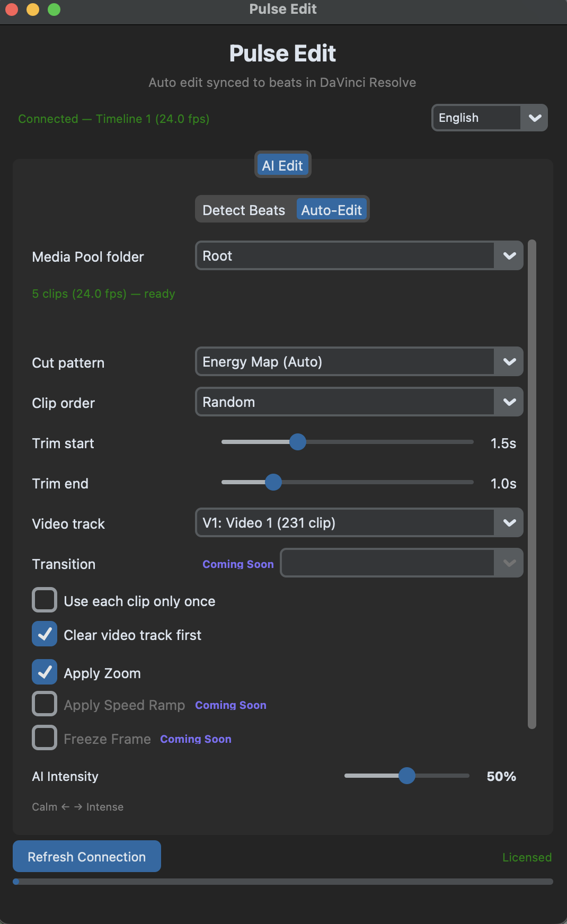This screenshot has width=567, height=924.
Task: Click the Calm ← → Intense hint text
Action: [78, 807]
